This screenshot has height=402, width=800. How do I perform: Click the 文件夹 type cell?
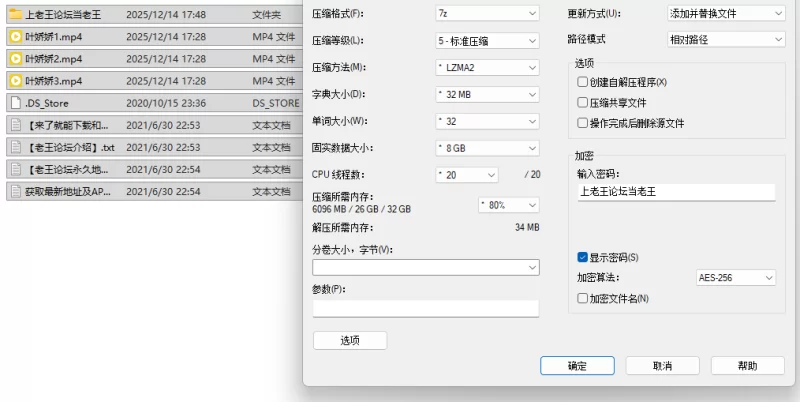pos(267,15)
